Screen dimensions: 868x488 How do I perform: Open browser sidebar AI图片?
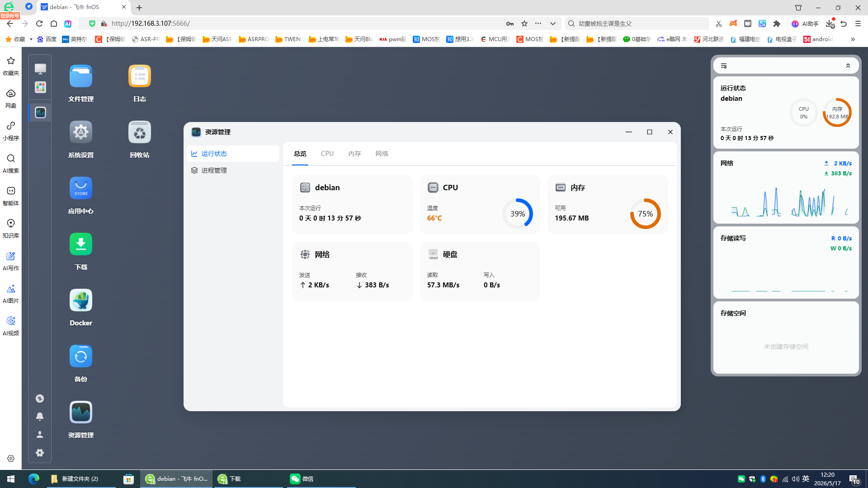(x=11, y=294)
